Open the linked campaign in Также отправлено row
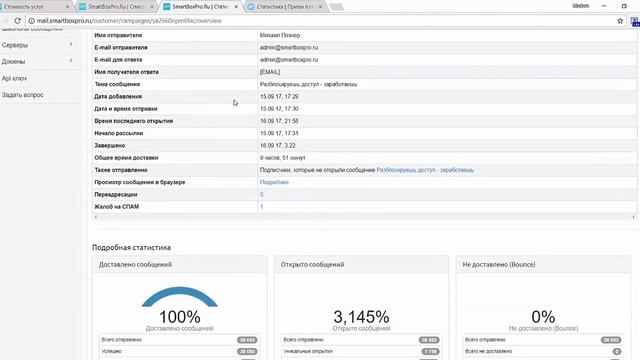The height and width of the screenshot is (360, 640). click(x=425, y=170)
